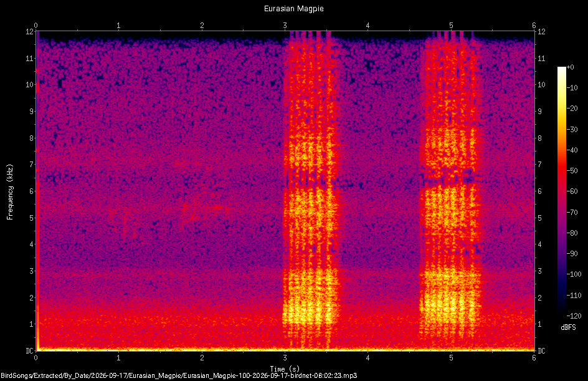
Task: Click the '-100' colorbar label
Action: 574,274
